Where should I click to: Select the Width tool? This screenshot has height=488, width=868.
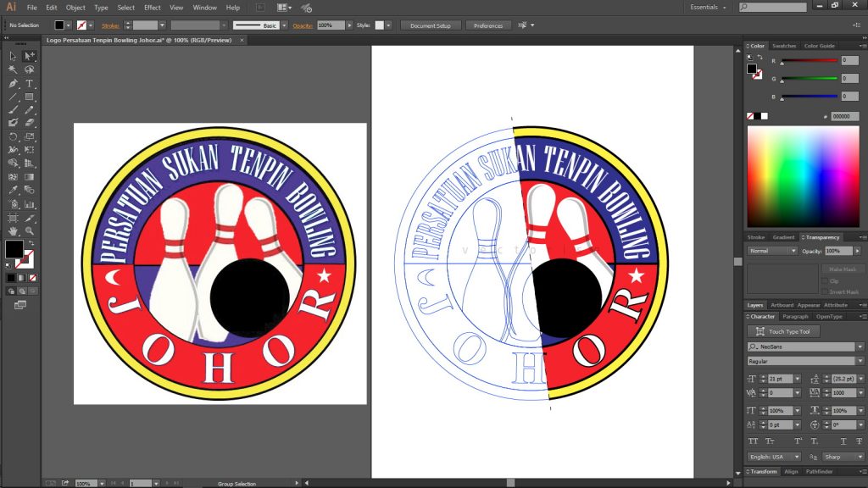pyautogui.click(x=13, y=150)
